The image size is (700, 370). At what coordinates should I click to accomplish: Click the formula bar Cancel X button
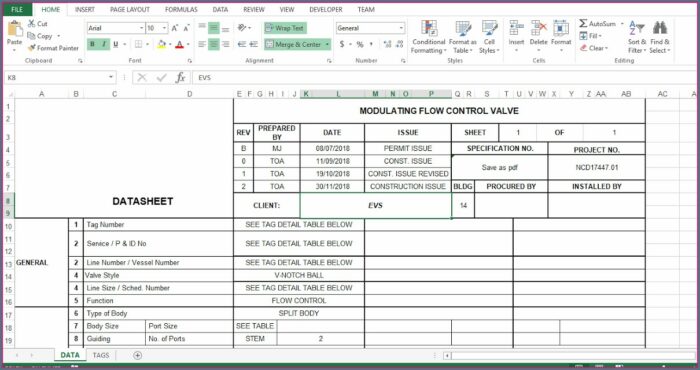(x=142, y=78)
